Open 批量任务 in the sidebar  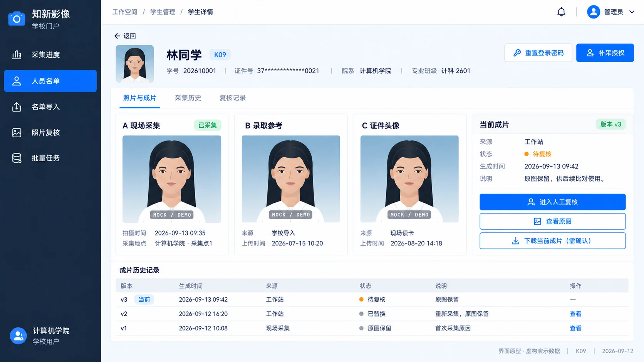(50, 158)
